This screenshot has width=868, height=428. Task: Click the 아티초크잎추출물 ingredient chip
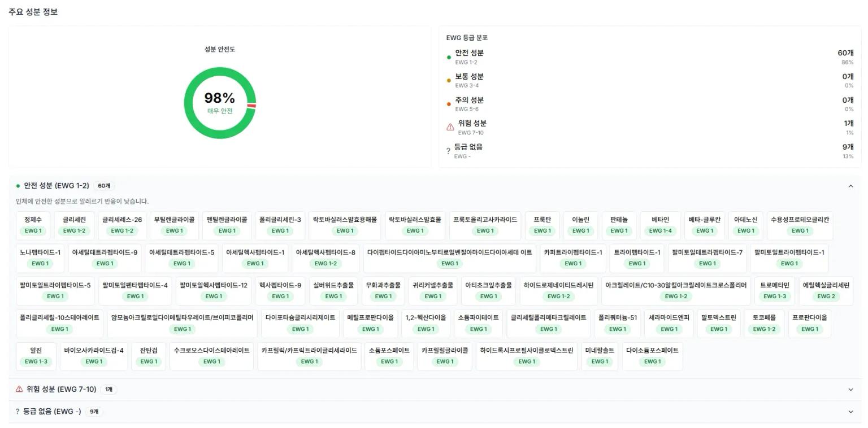click(x=488, y=291)
